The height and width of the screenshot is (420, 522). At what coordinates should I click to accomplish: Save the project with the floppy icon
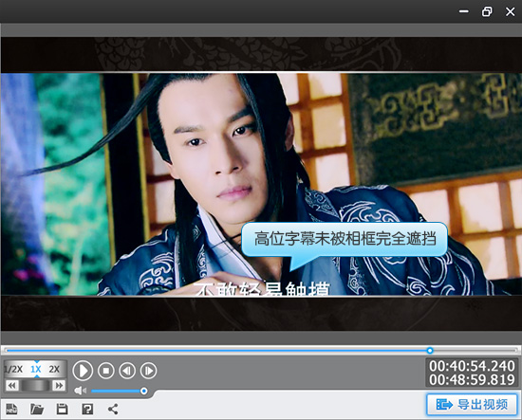[x=62, y=409]
